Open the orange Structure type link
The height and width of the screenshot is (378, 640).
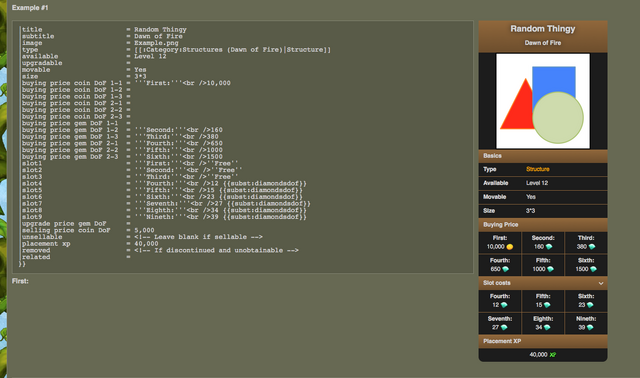tap(538, 169)
